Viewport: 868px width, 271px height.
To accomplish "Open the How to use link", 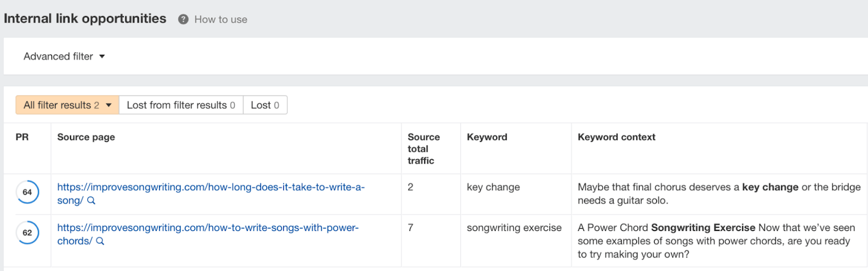I will (221, 20).
